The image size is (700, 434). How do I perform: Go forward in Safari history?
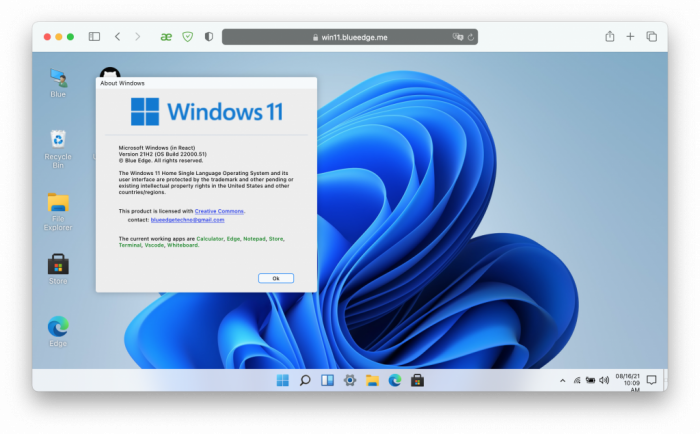point(138,37)
